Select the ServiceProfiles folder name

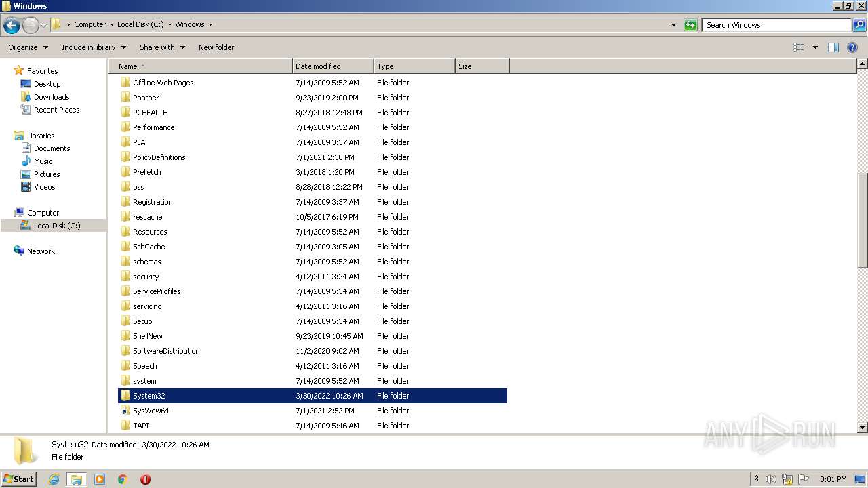click(157, 291)
